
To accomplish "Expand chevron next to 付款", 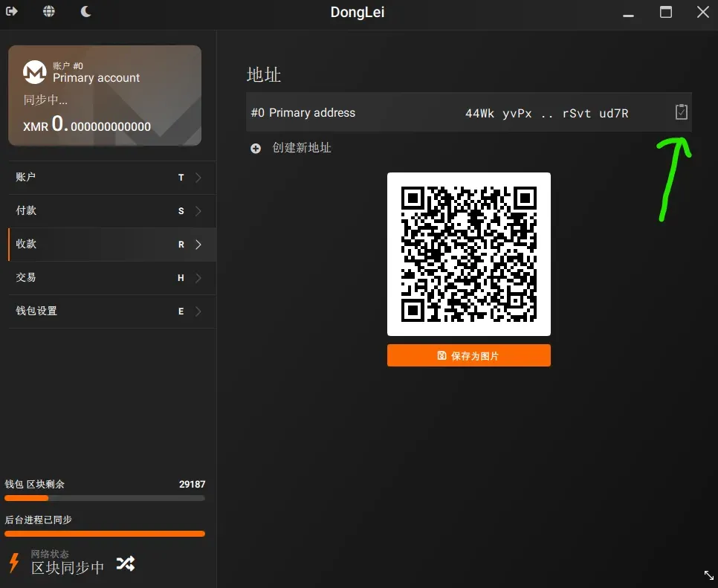I will (198, 211).
